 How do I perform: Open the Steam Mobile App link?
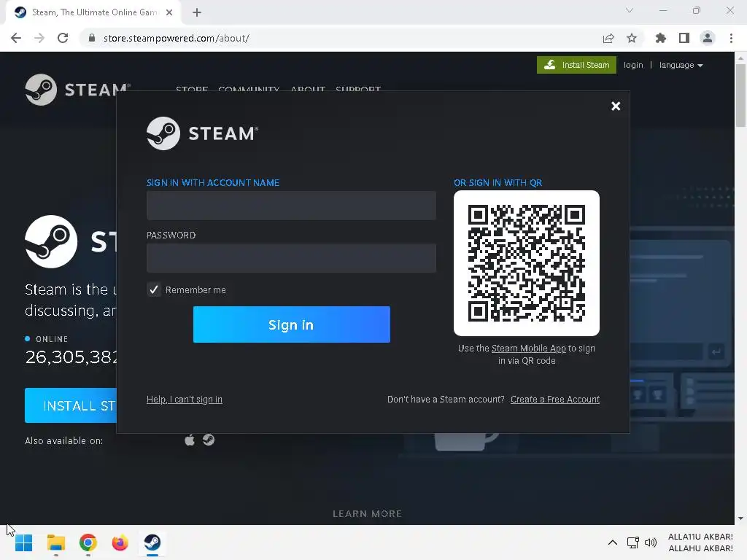(528, 348)
